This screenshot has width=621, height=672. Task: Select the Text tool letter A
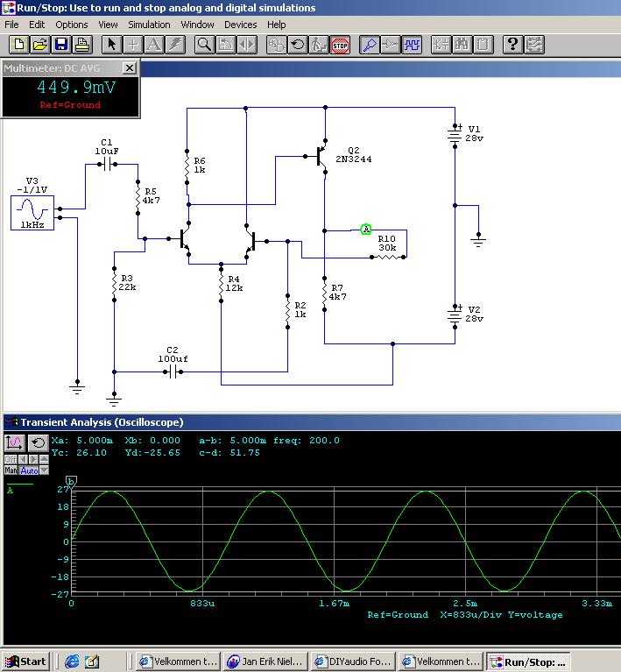154,45
